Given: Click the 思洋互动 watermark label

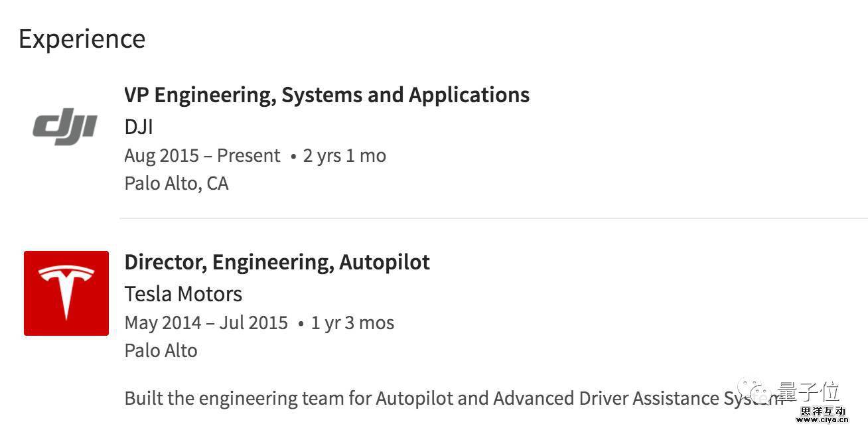Looking at the screenshot, I should (x=822, y=411).
